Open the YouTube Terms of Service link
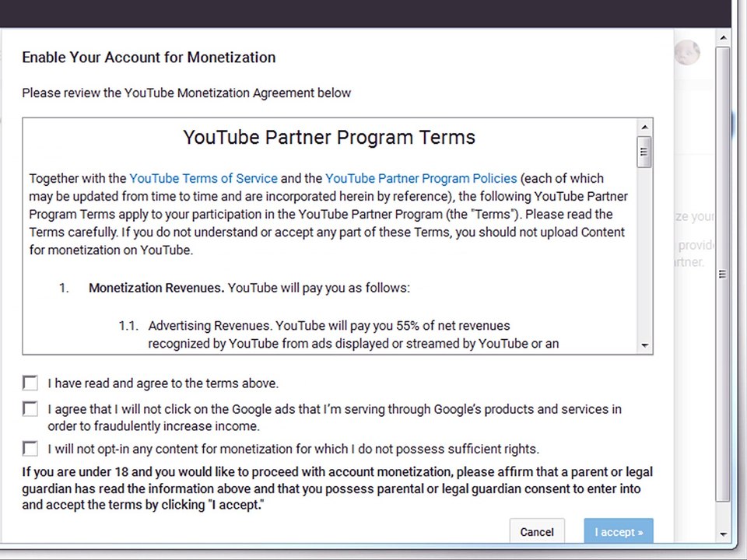747x560 pixels. point(203,178)
